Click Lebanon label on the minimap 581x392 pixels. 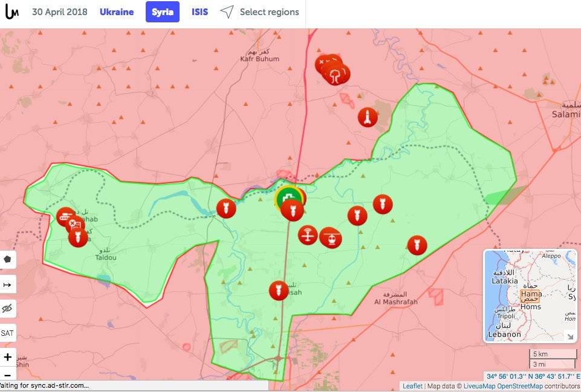tap(504, 334)
